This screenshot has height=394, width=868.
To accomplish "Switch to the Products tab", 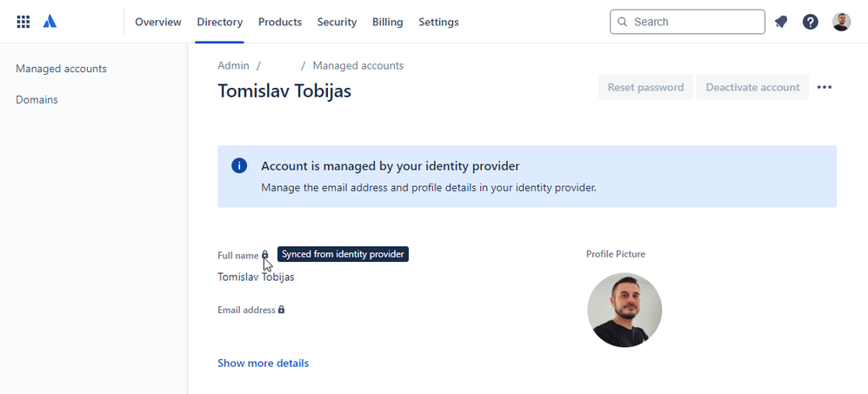I will [x=280, y=22].
